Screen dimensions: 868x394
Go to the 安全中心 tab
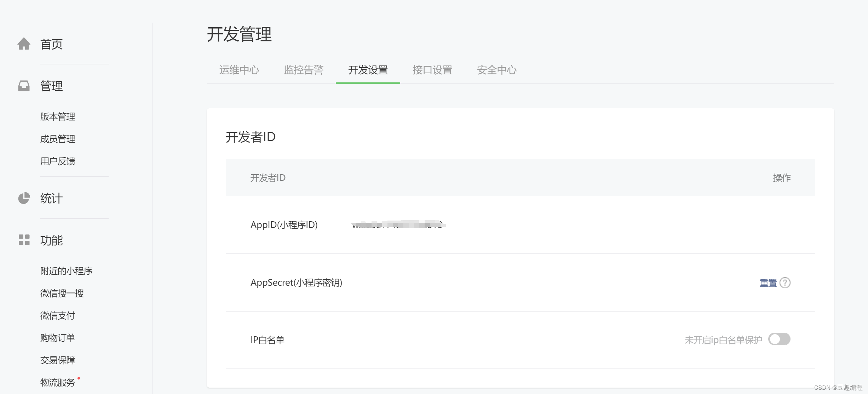pos(496,70)
